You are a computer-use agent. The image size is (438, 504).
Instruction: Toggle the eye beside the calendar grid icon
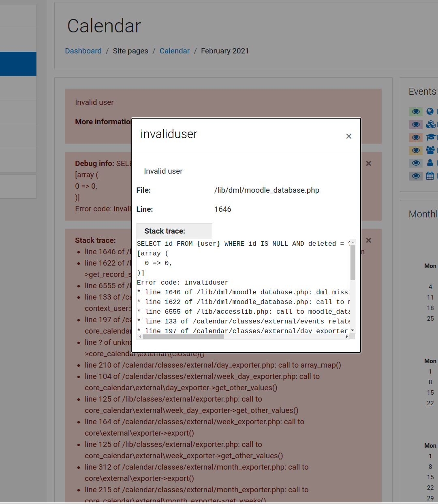point(416,176)
